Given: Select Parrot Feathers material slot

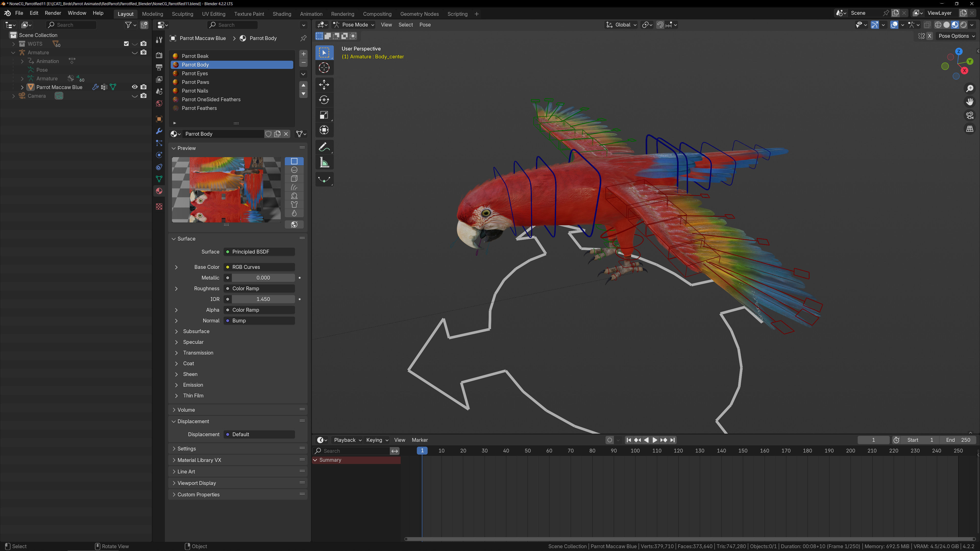Looking at the screenshot, I should [232, 108].
